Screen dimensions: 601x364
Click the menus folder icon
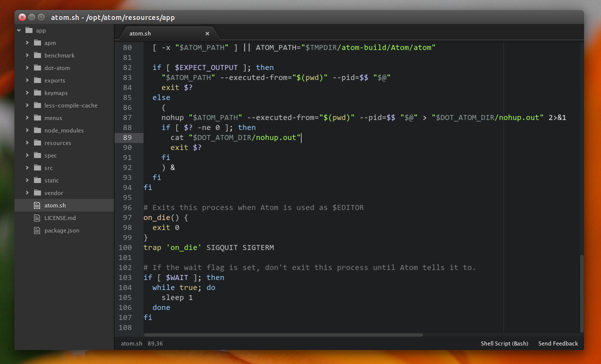(x=37, y=117)
